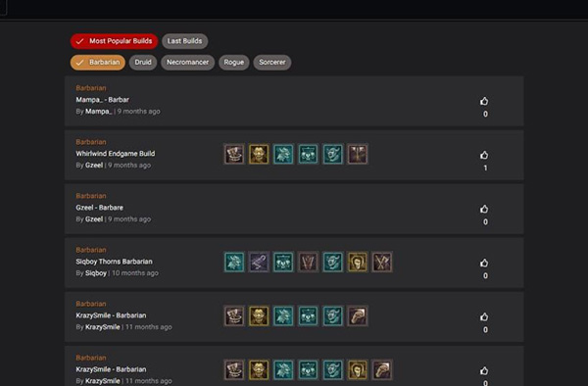
Task: Filter builds by Sorcerer class
Action: point(272,62)
